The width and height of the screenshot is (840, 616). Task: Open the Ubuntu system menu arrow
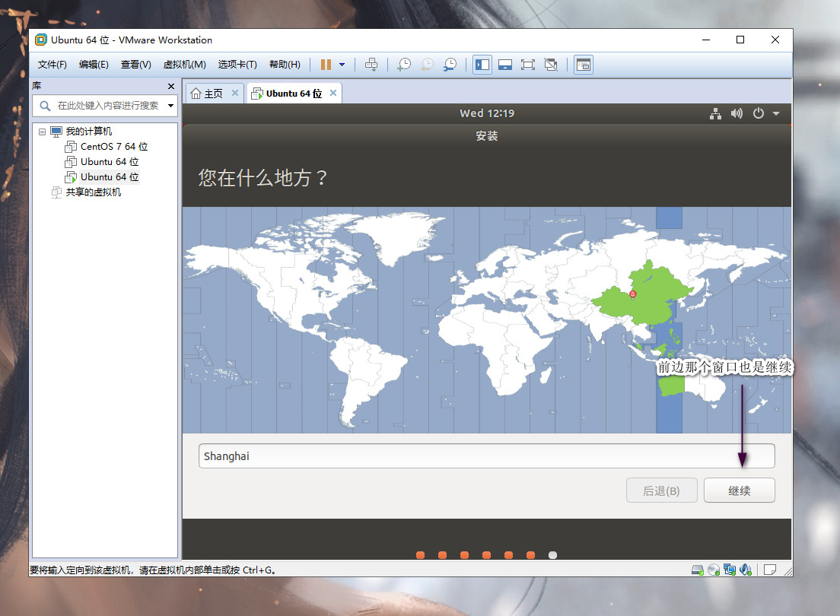[x=776, y=113]
